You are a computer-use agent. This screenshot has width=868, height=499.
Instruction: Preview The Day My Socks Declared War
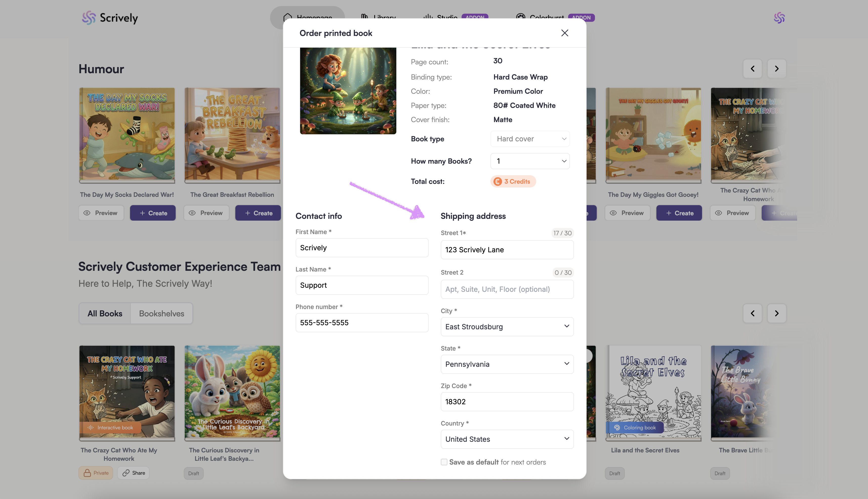pyautogui.click(x=101, y=213)
